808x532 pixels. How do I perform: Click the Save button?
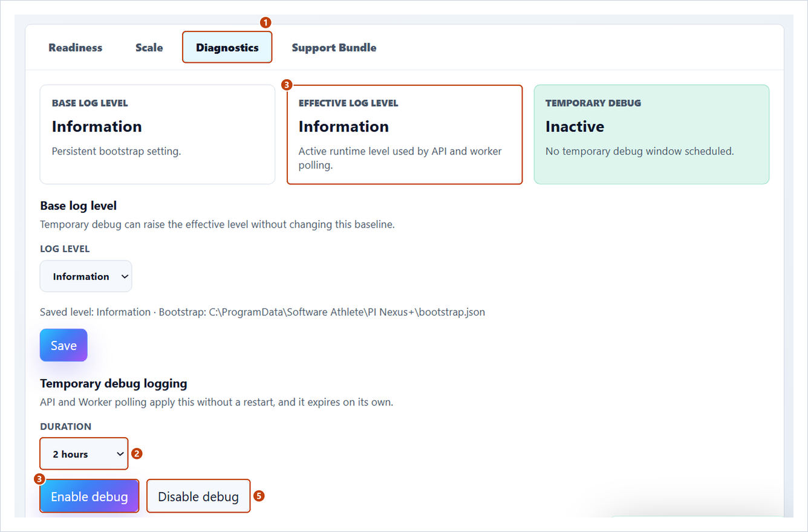pyautogui.click(x=64, y=345)
